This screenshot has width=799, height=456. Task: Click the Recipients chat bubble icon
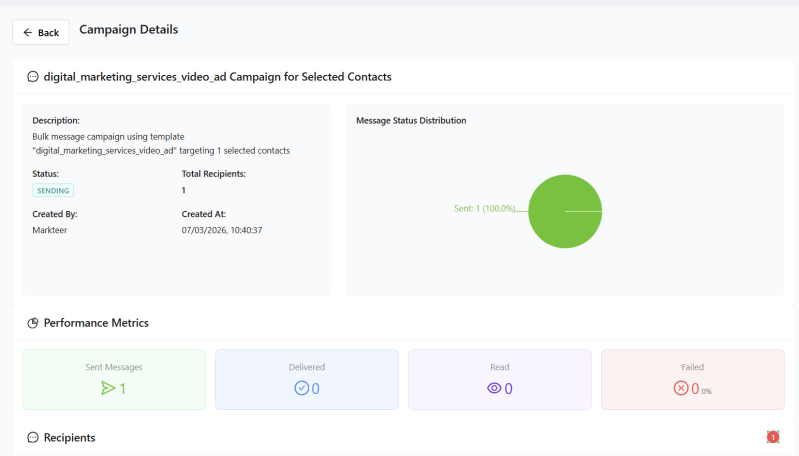33,438
